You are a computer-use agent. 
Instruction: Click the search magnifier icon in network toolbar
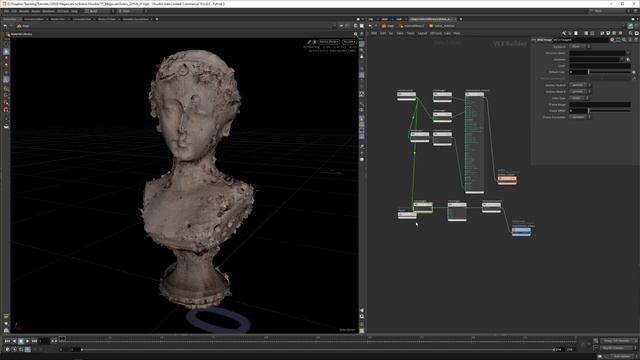click(x=631, y=33)
